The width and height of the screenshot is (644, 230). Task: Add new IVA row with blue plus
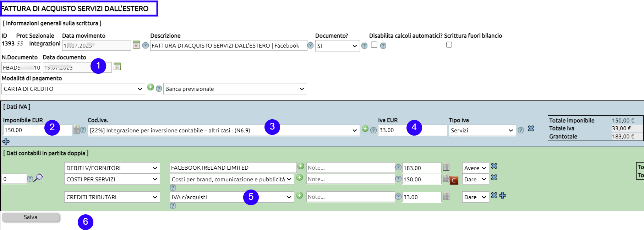tap(6, 142)
